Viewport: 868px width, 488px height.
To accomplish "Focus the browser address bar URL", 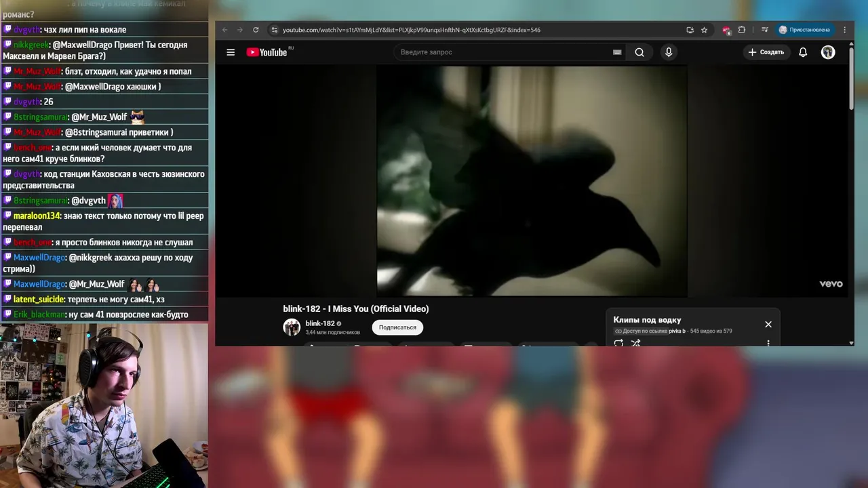I will click(412, 30).
